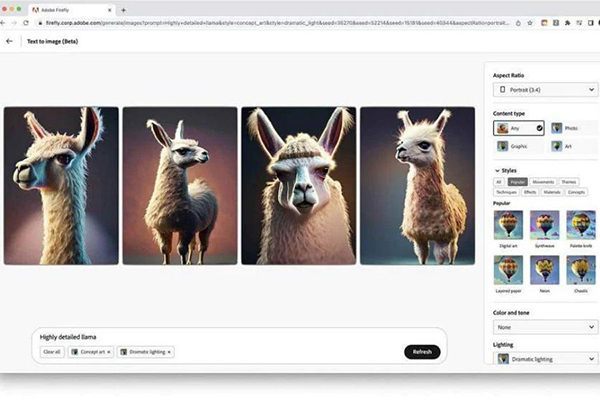Screen dimensions: 600x400
Task: Apply the Layered paper style
Action: [508, 269]
